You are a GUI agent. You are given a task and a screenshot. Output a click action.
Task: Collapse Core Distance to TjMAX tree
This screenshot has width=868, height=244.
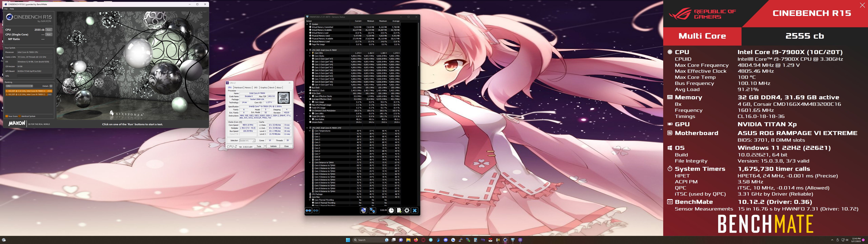(310, 162)
